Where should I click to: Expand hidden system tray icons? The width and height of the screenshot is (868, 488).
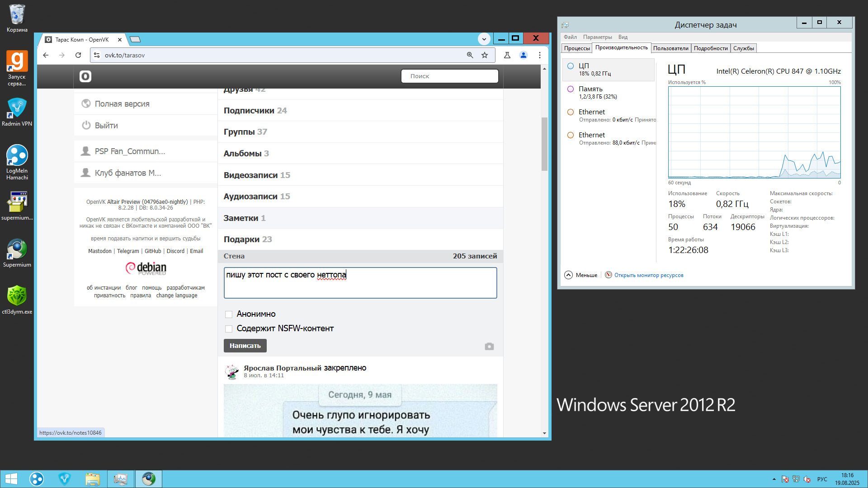point(774,479)
